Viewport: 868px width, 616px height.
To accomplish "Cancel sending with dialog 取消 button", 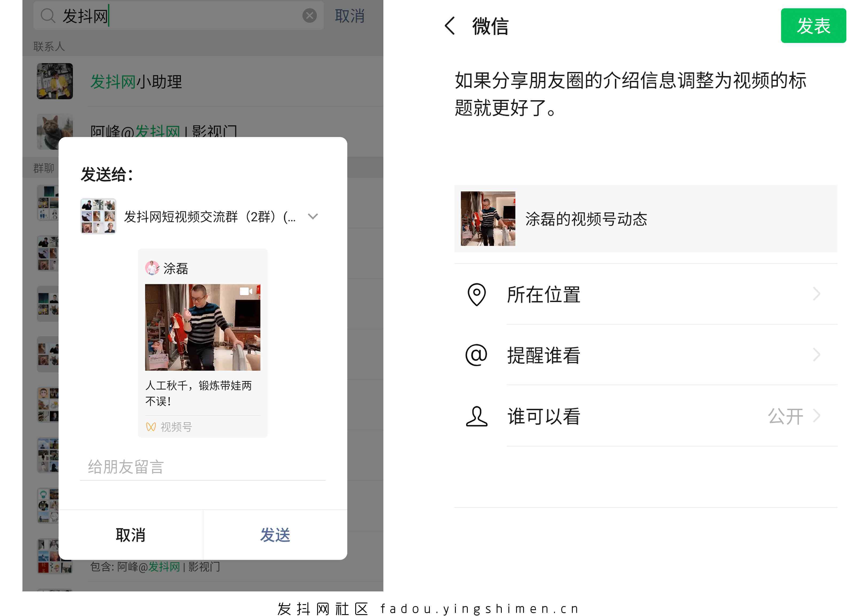I will (x=130, y=535).
